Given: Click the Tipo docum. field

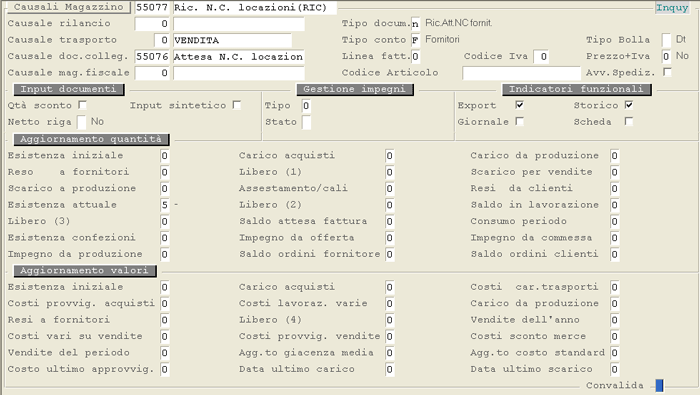Looking at the screenshot, I should (x=415, y=24).
